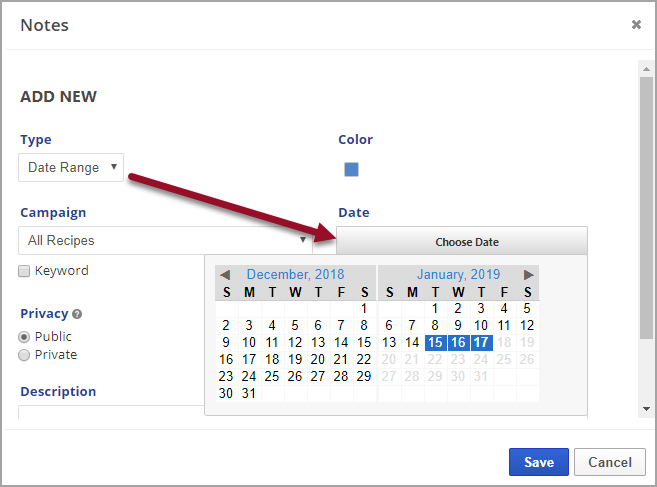657x487 pixels.
Task: Go to next month in calendar
Action: 529,275
